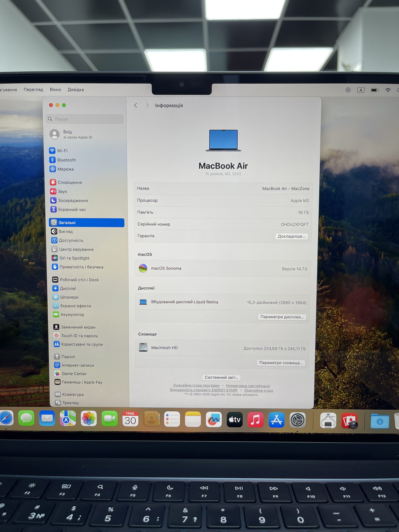The width and height of the screenshot is (399, 532).
Task: Open Siri та Spotlight settings
Action: pyautogui.click(x=71, y=258)
